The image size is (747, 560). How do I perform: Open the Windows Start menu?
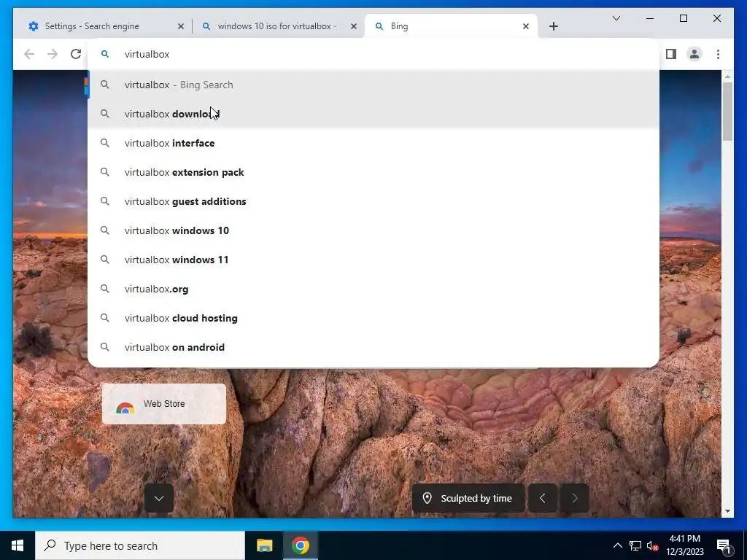pos(18,545)
